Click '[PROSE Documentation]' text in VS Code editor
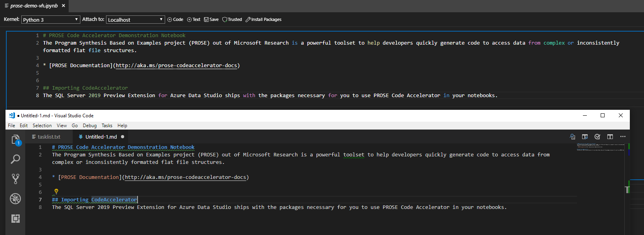Image resolution: width=644 pixels, height=235 pixels. 90,177
